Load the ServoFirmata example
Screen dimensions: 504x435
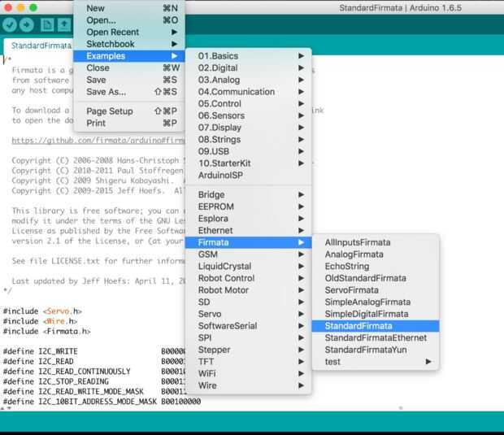point(376,289)
